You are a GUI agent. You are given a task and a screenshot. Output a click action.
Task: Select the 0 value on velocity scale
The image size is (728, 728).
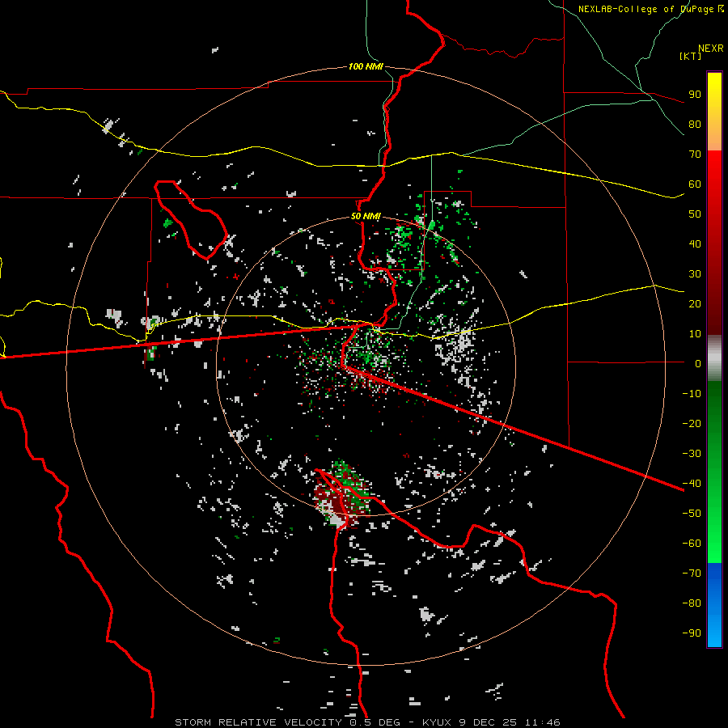click(698, 363)
